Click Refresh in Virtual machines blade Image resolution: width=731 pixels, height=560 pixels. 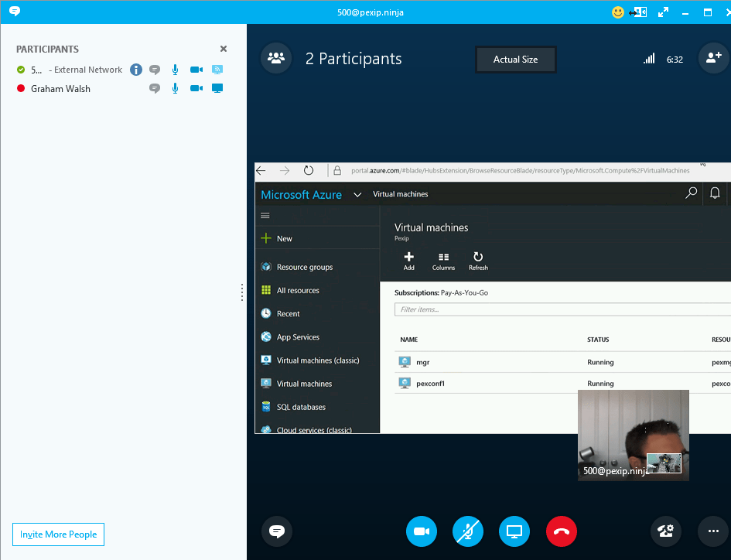pos(478,261)
